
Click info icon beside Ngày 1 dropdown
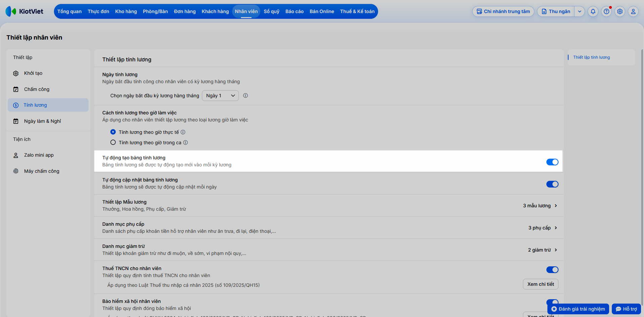[x=246, y=96]
